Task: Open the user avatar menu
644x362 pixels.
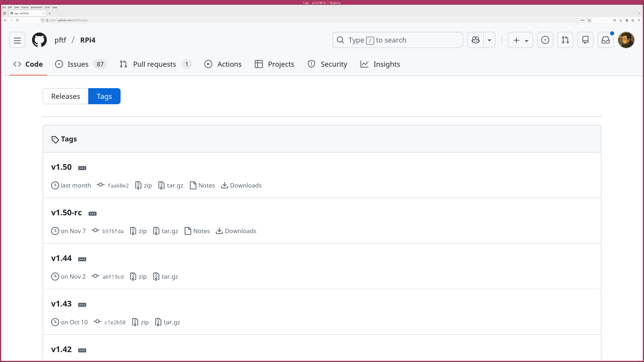Action: pos(626,40)
